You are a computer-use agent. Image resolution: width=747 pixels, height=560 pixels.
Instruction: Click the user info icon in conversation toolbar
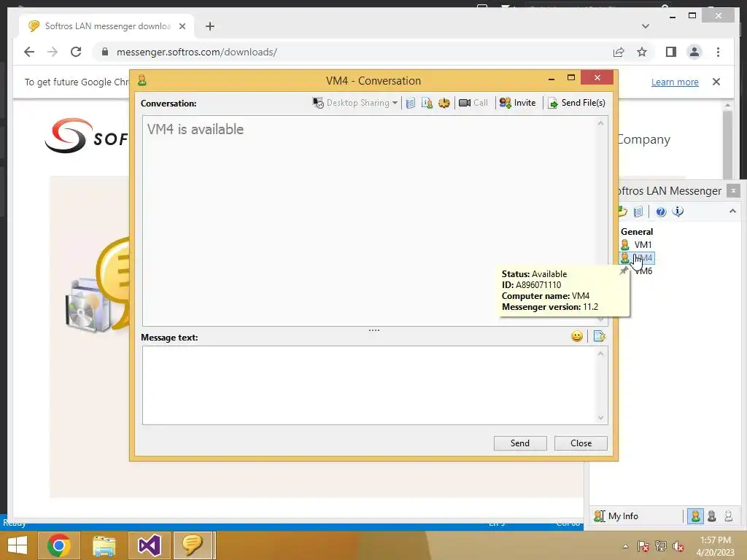pos(427,103)
